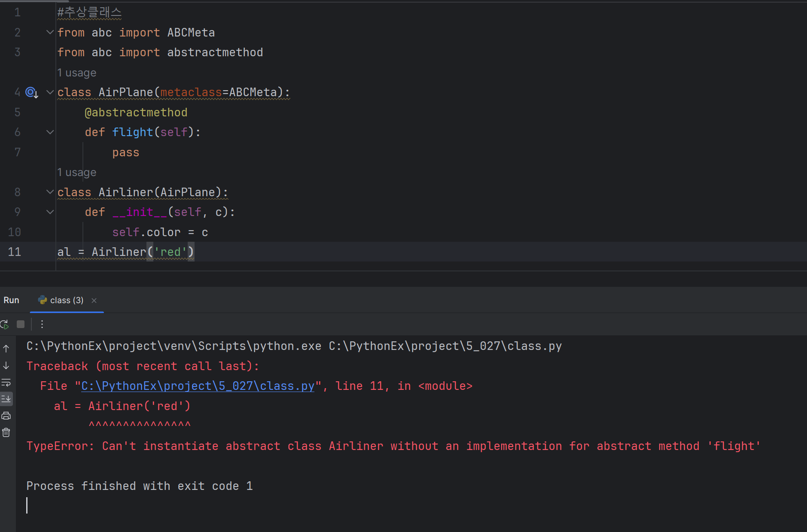Select the class (3) run tab
Image resolution: width=807 pixels, height=532 pixels.
(67, 300)
